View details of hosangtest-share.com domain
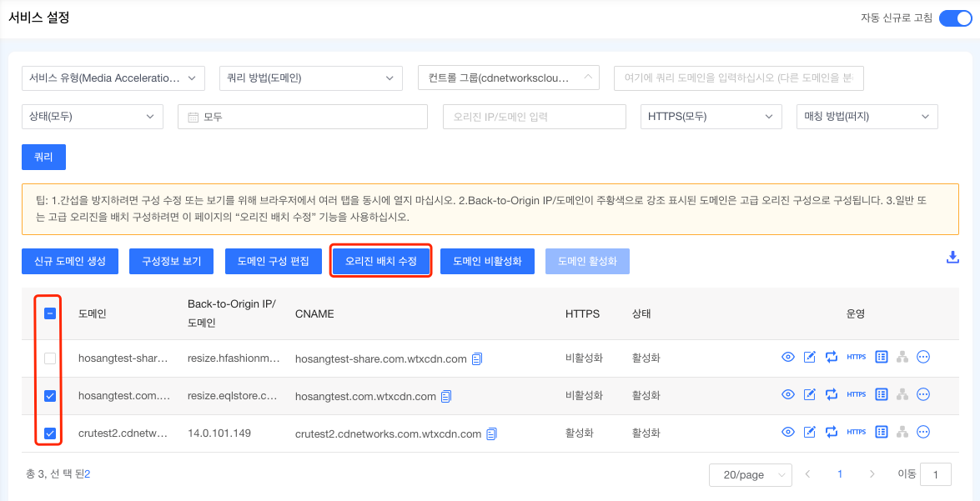The width and height of the screenshot is (980, 501). [787, 358]
